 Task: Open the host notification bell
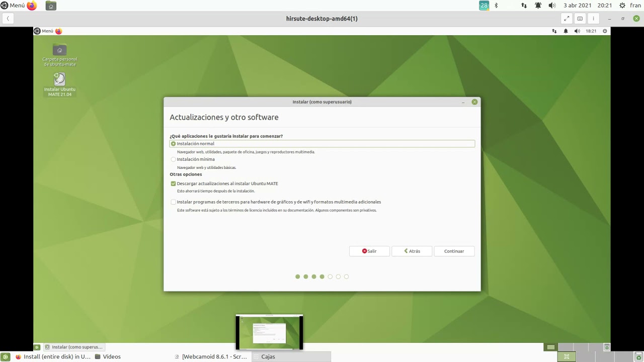(538, 6)
